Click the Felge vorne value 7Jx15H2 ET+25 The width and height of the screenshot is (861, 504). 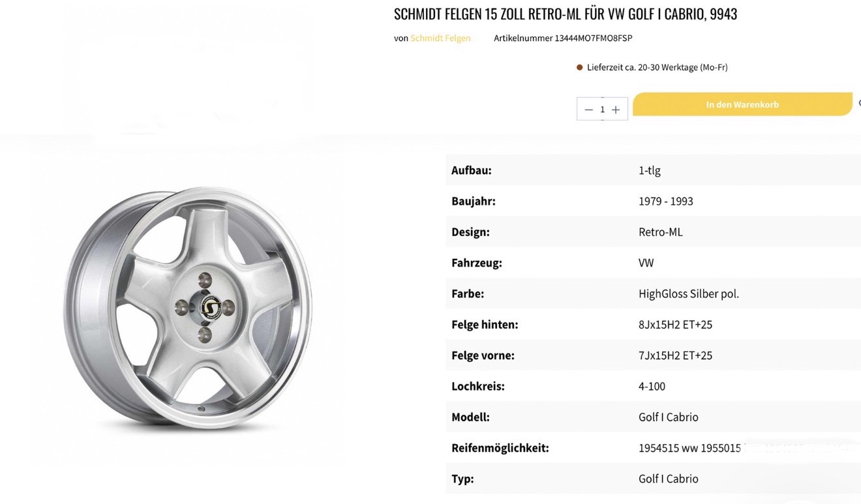click(x=675, y=355)
